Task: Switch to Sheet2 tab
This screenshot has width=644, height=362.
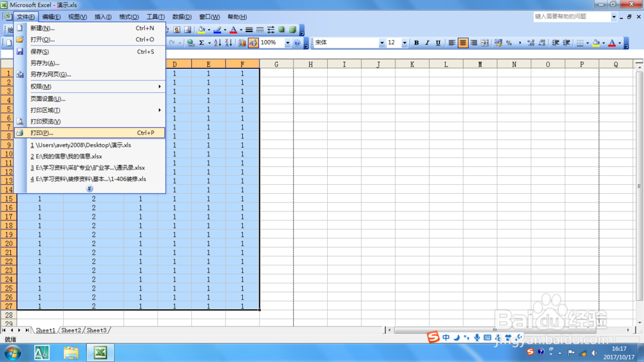Action: click(x=71, y=330)
